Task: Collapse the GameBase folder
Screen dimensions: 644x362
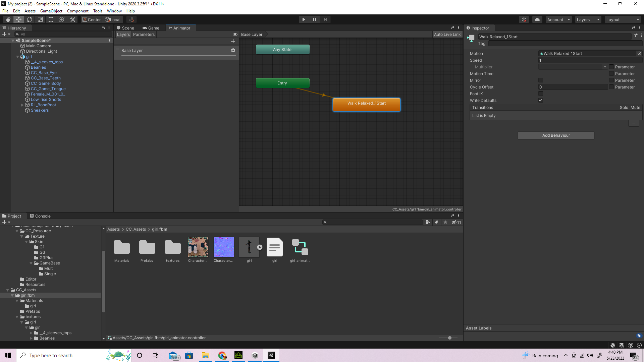Action: pyautogui.click(x=31, y=263)
